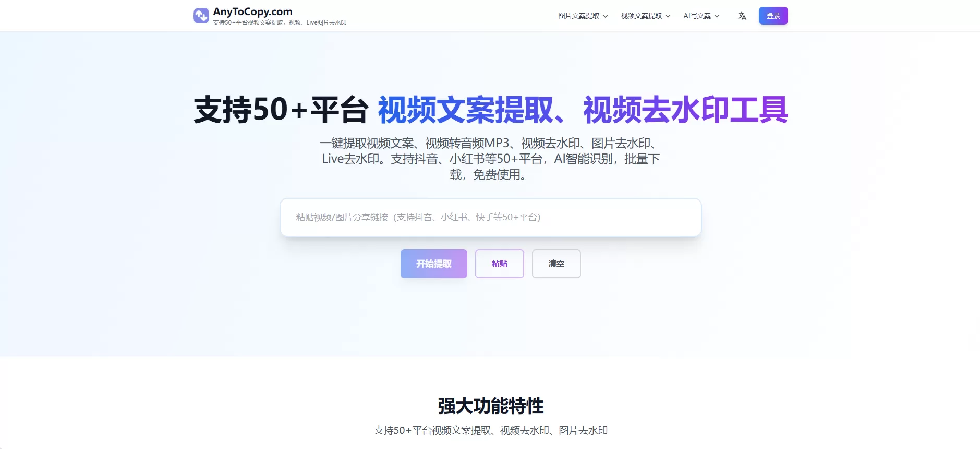
Task: Open the language translation icon
Action: [742, 16]
